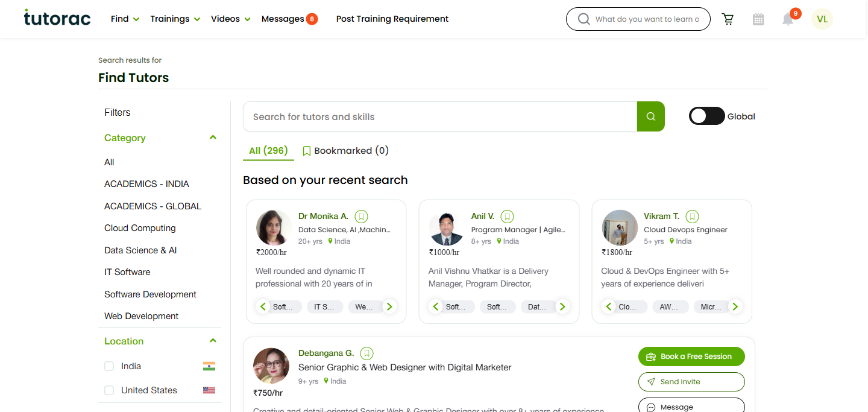Filter by ACADEMICS - INDIA category
868x412 pixels.
(146, 184)
